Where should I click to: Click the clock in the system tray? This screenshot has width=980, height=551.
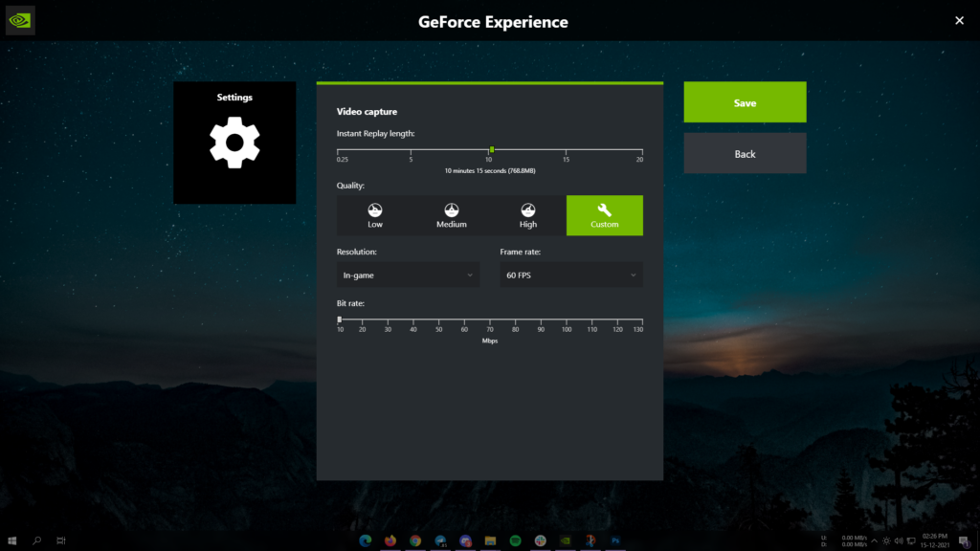[x=934, y=540]
